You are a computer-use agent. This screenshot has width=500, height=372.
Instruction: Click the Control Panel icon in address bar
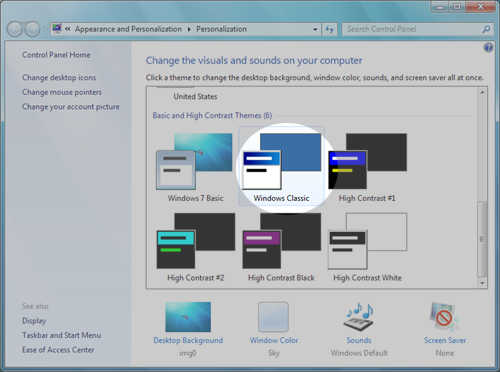click(57, 29)
